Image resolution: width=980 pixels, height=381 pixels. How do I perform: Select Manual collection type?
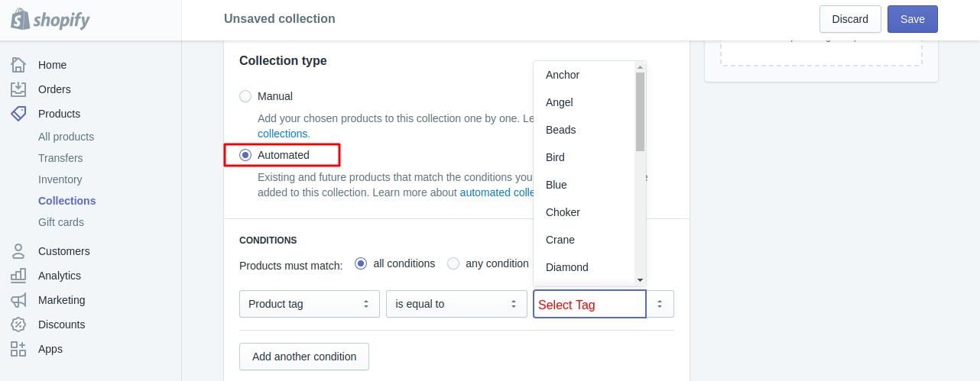point(245,96)
